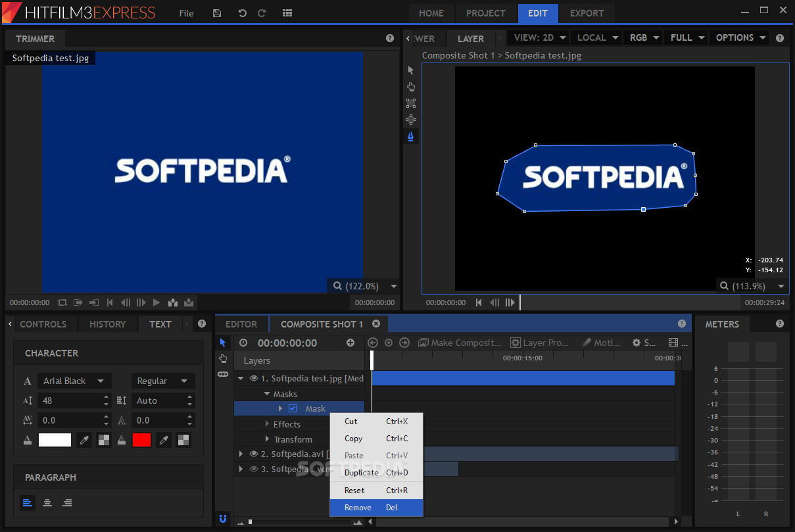Select the timeline hand tool
795x532 pixels.
tap(223, 358)
